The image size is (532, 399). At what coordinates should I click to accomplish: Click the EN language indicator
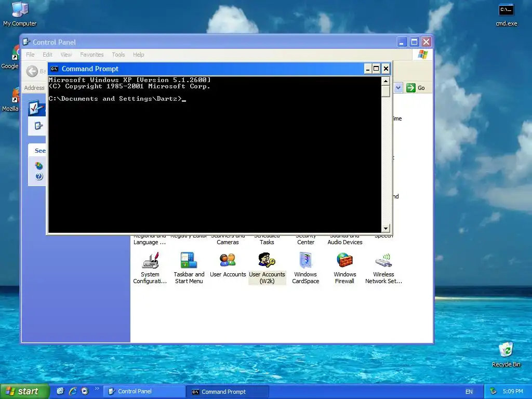click(469, 392)
